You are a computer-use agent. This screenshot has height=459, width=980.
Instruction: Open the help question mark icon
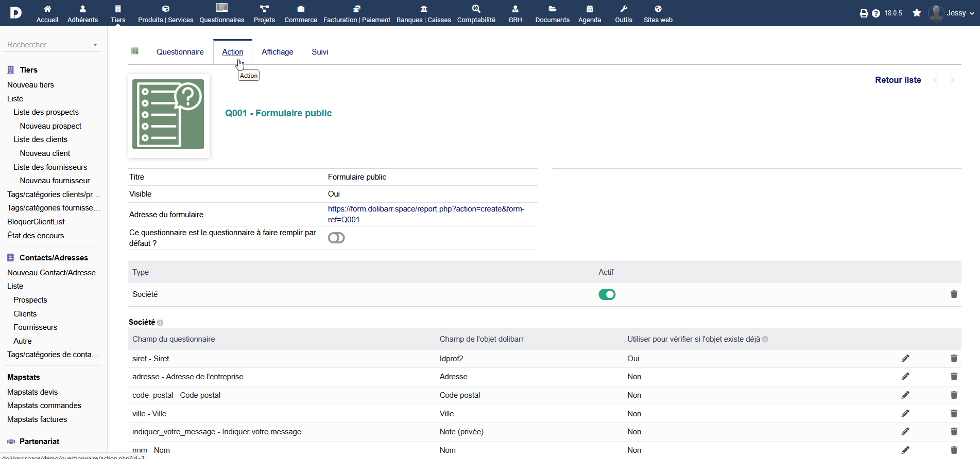pyautogui.click(x=876, y=13)
